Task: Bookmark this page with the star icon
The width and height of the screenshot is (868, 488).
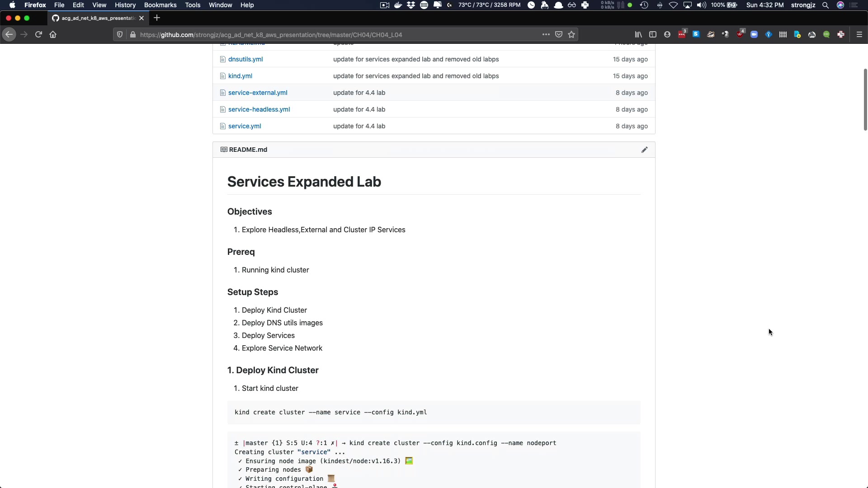Action: (571, 35)
